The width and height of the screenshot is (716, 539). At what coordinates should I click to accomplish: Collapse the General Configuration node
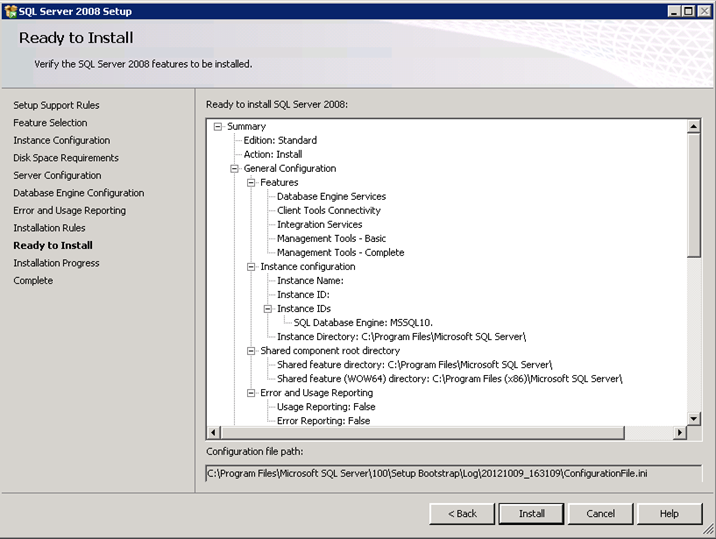(x=235, y=169)
